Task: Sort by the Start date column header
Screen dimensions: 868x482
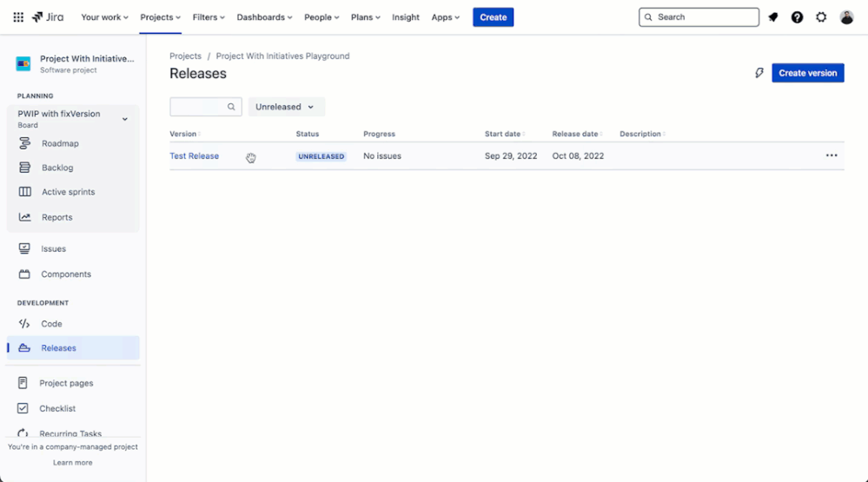Action: point(505,134)
